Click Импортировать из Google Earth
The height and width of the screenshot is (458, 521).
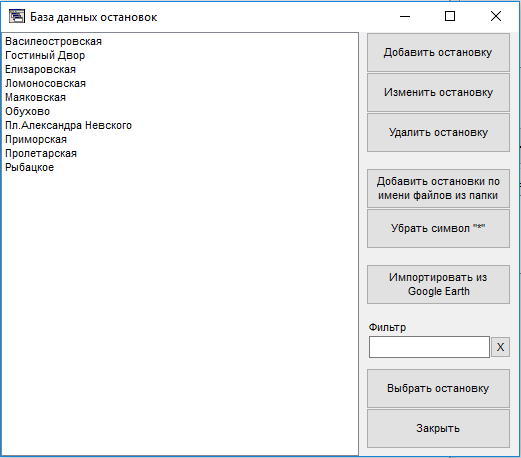438,284
